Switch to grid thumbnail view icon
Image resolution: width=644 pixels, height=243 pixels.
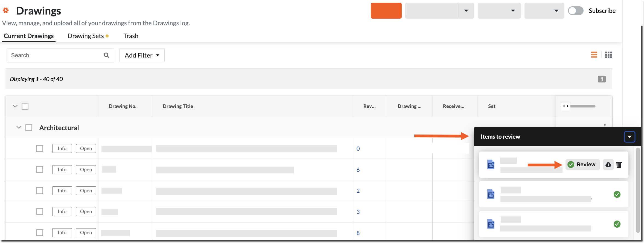click(608, 55)
